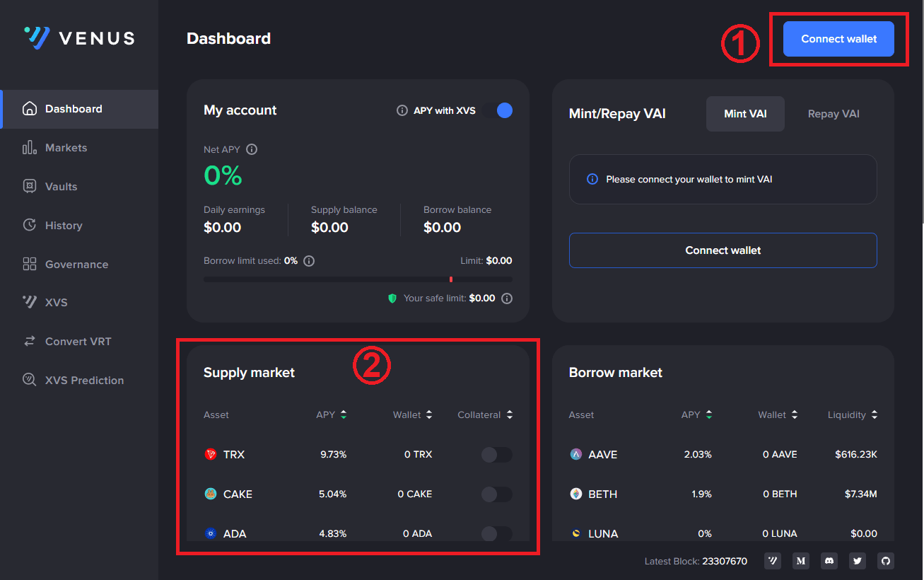This screenshot has height=580, width=924.
Task: Select the XVS sidebar icon
Action: [x=29, y=302]
